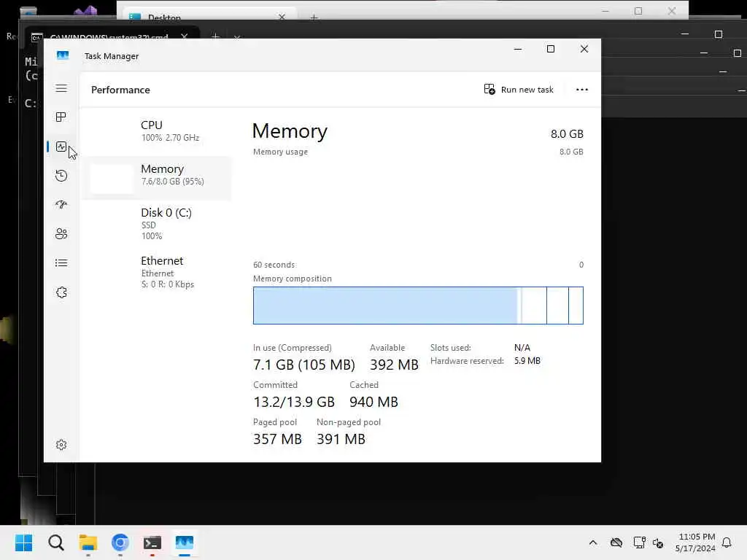Image resolution: width=747 pixels, height=560 pixels.
Task: Open the notifications bell icon
Action: point(727,542)
